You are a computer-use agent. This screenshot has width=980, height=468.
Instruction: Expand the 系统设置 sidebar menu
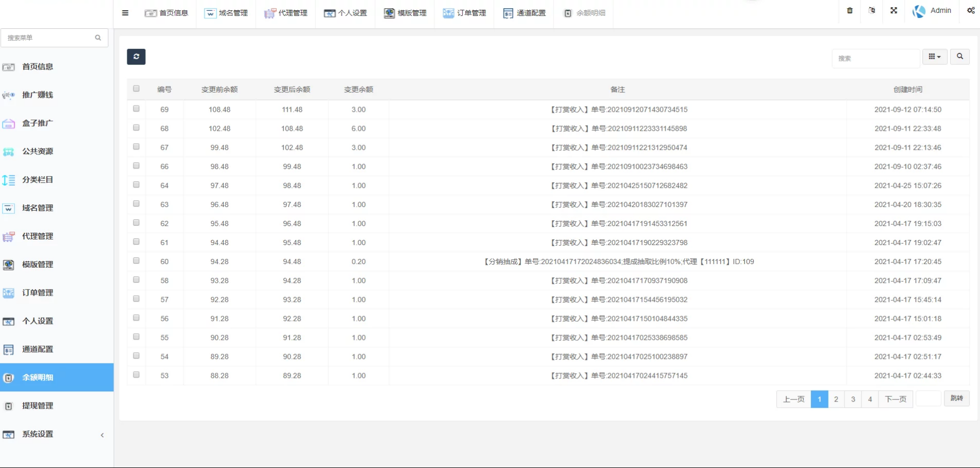[38, 434]
